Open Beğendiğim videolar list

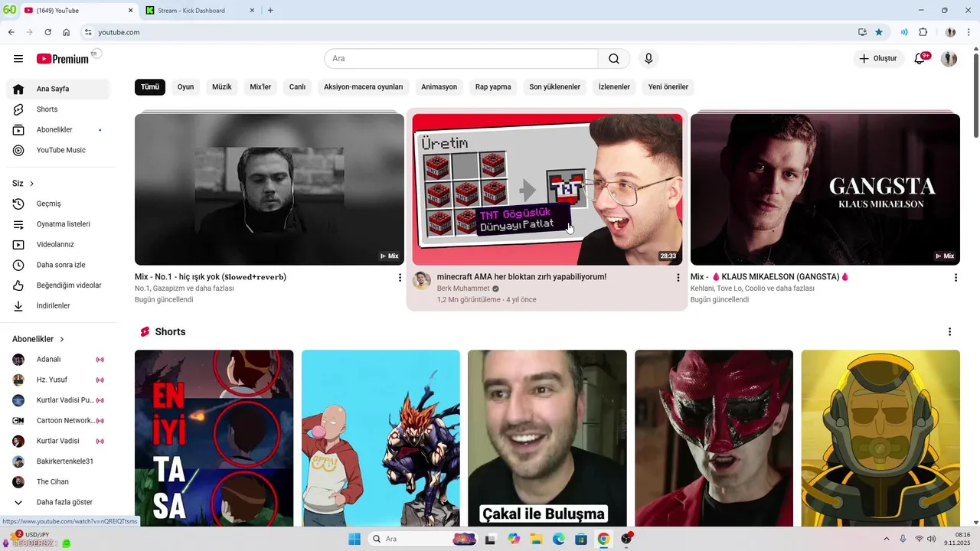(x=58, y=285)
